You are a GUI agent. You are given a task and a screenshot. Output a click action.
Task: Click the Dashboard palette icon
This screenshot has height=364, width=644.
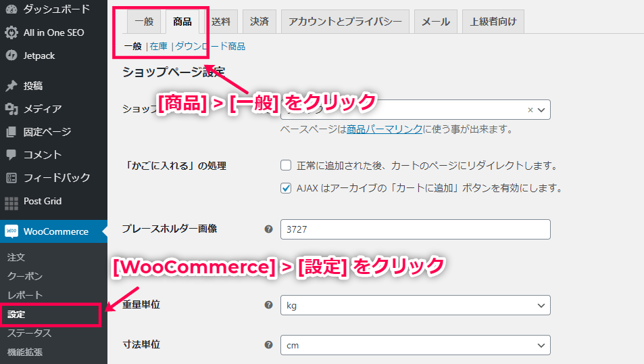coord(11,9)
